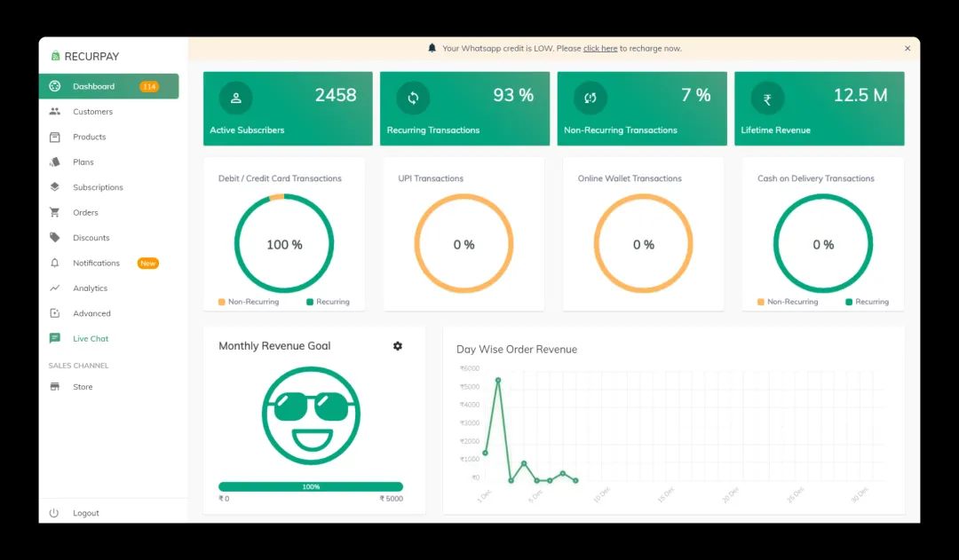Screen dimensions: 959x560
Task: Click the Analytics trend line icon
Action: click(x=55, y=288)
